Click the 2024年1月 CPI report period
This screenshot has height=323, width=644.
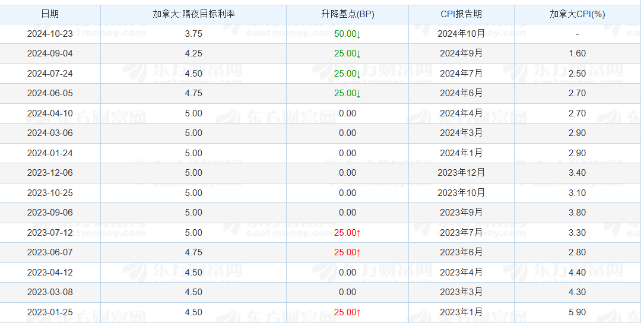(x=461, y=153)
